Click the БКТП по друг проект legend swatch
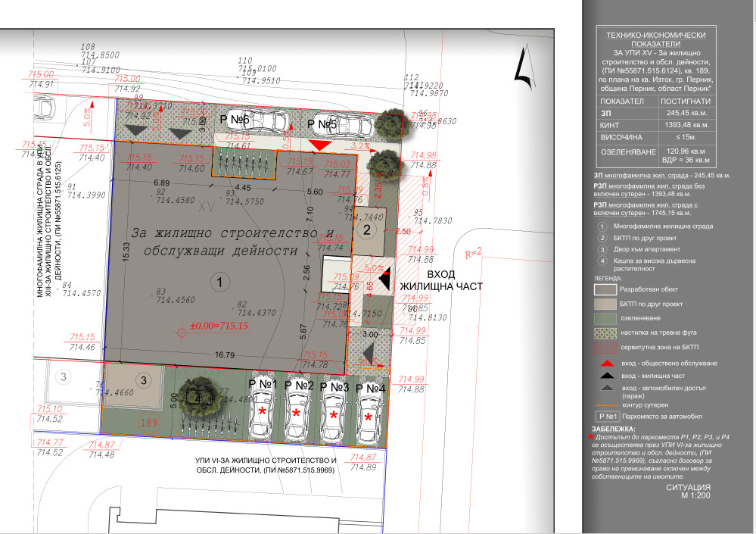Screen dimensions: 756x534 point(605,304)
